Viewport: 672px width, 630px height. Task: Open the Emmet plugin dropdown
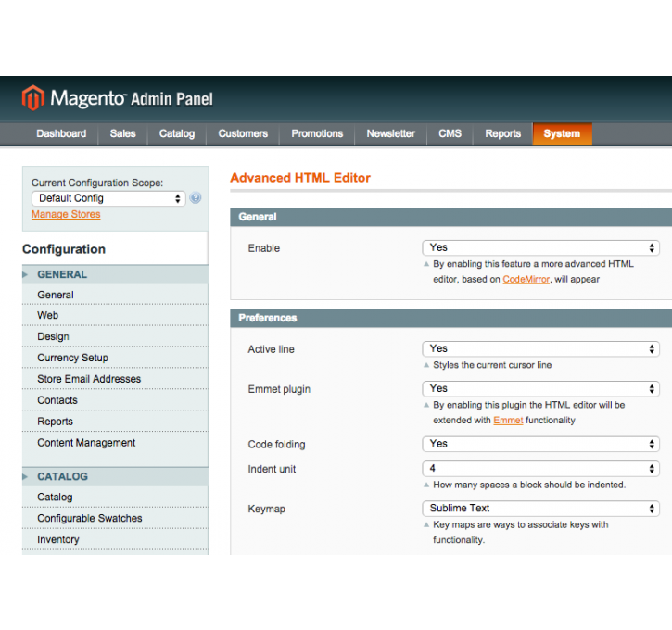[x=541, y=388]
